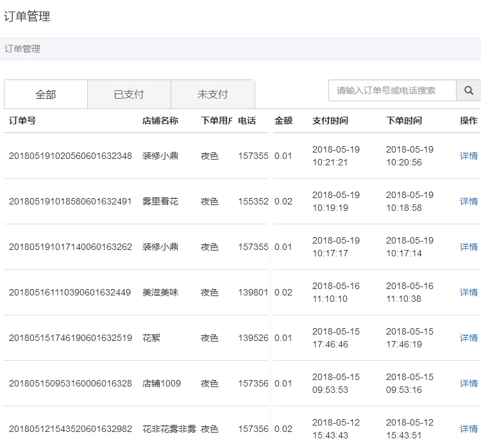This screenshot has width=481, height=448.
Task: View 详情 for the 花絮 order
Action: [468, 338]
